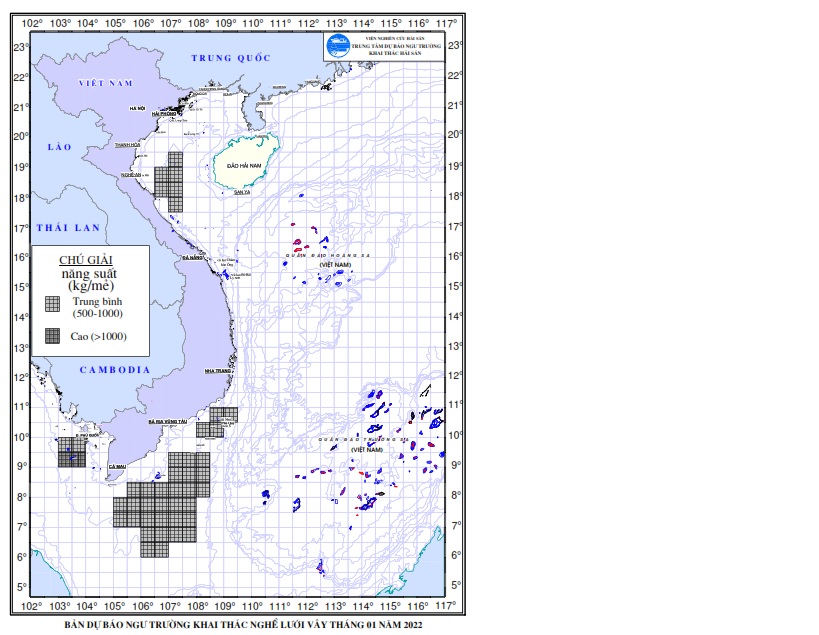The image size is (819, 635).
Task: Click the map caption BẢN DỰ BÁO NGƯ TRƯỜNG
Action: pyautogui.click(x=243, y=625)
